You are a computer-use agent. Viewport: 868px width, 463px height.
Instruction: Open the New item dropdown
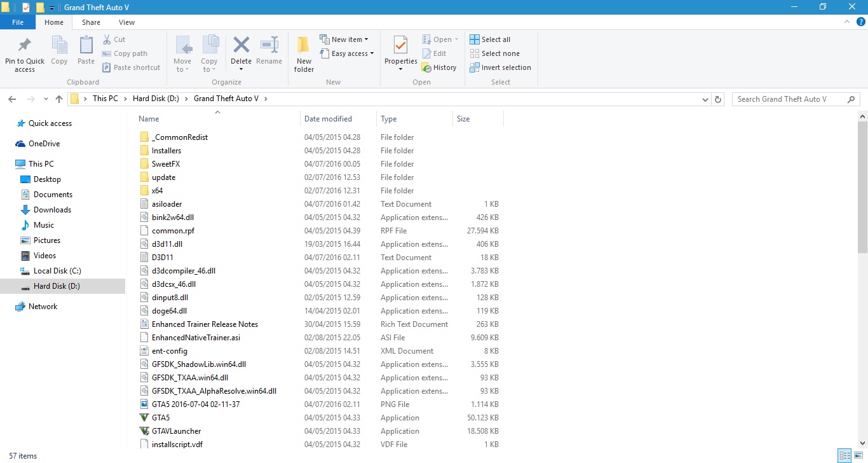344,39
